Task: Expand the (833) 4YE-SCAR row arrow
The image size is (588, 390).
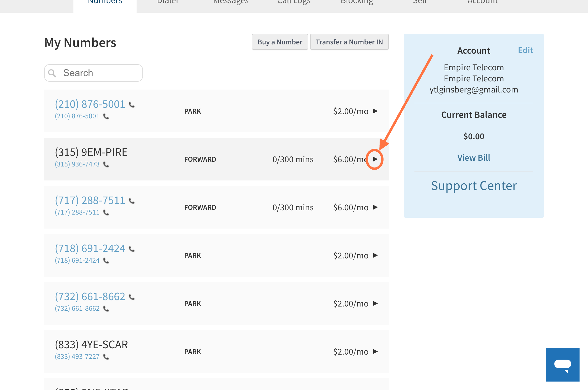Action: (x=375, y=351)
